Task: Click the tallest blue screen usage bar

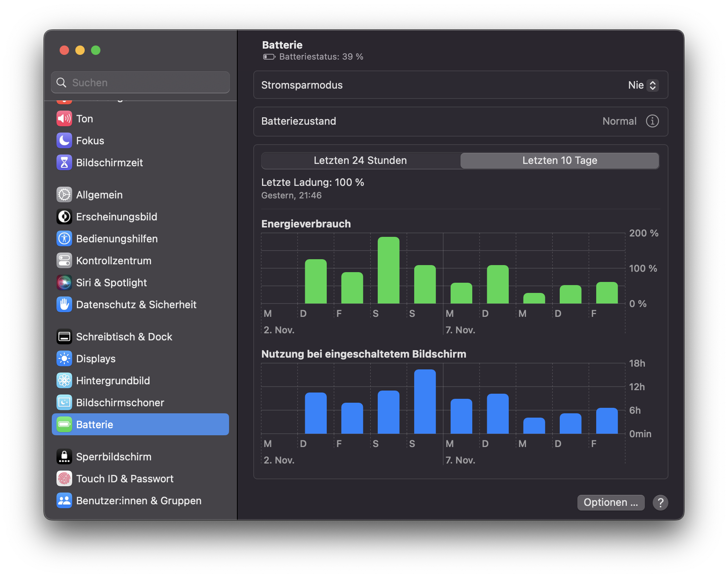Action: tap(425, 402)
